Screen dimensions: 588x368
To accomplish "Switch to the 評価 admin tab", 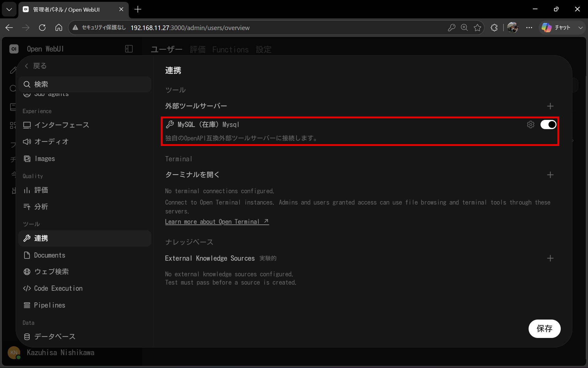I will click(x=198, y=49).
